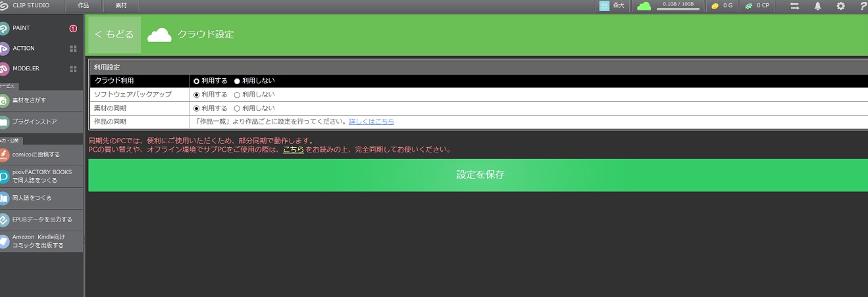
Task: Click the grid icon next to ACTION
Action: coord(73,49)
